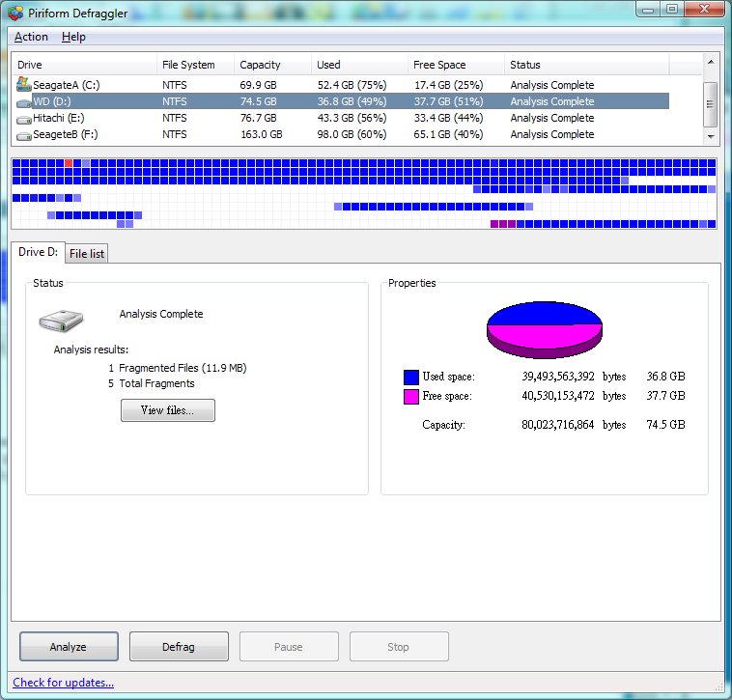Select the Drive D: tab
The image size is (732, 700).
click(x=38, y=252)
